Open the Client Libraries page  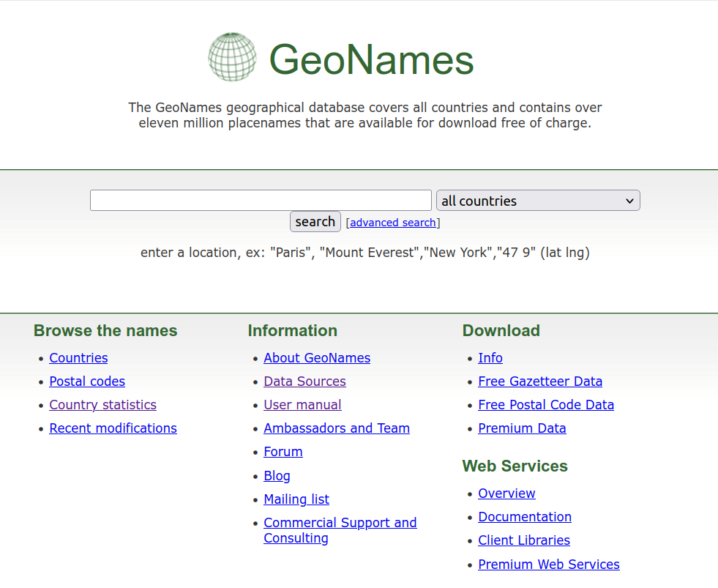point(524,540)
